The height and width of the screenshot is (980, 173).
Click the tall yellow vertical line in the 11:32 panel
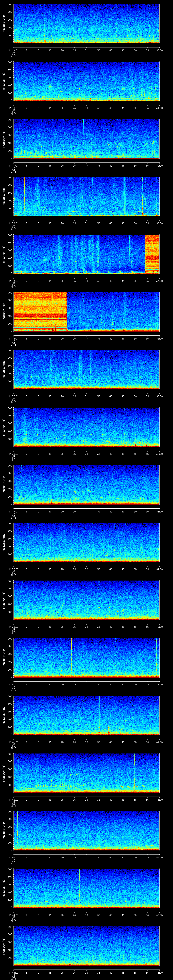(24, 195)
